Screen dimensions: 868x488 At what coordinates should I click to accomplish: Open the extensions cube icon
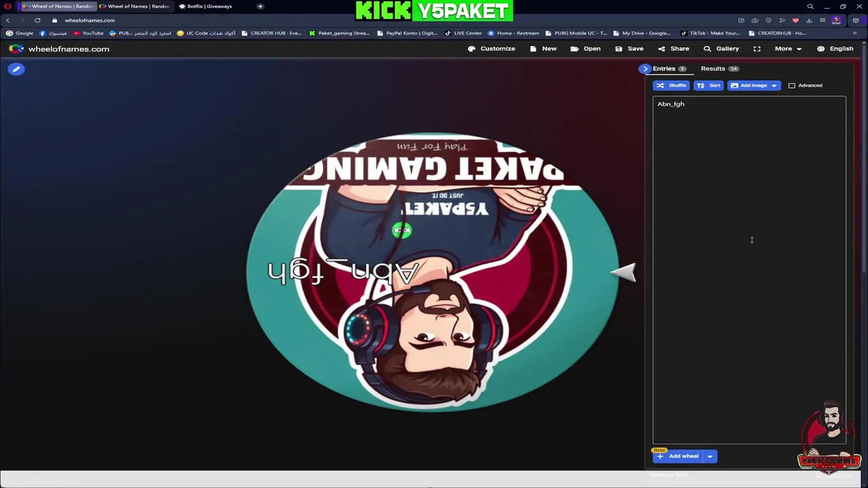[x=855, y=20]
